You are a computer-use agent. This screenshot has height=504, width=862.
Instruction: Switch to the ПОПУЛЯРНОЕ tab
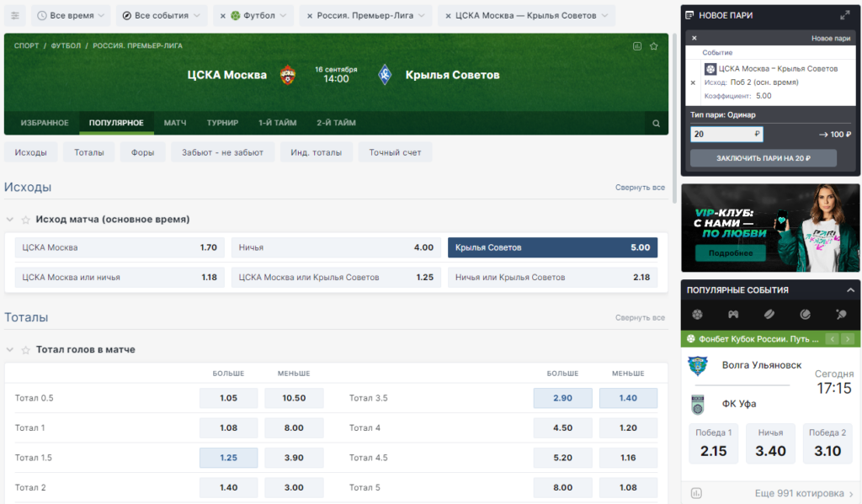point(116,123)
